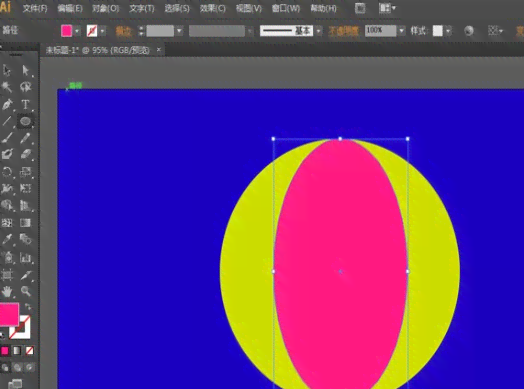This screenshot has height=389, width=524.
Task: Select the Hand tool
Action: 7,291
